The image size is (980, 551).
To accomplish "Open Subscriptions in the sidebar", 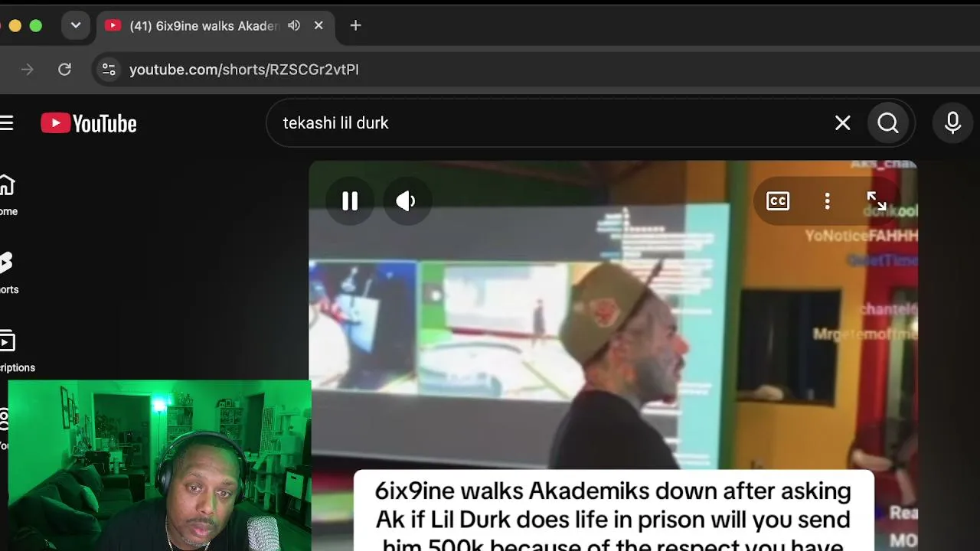I will click(15, 352).
